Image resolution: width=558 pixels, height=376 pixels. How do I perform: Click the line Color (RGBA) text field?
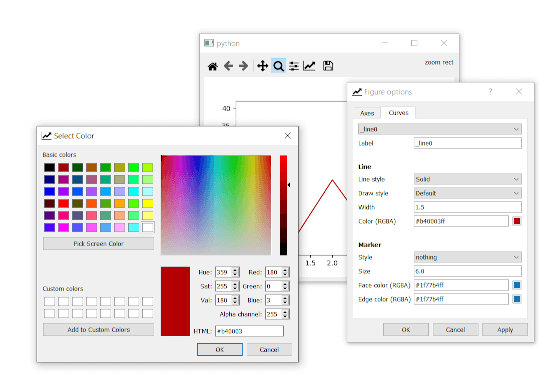point(461,221)
